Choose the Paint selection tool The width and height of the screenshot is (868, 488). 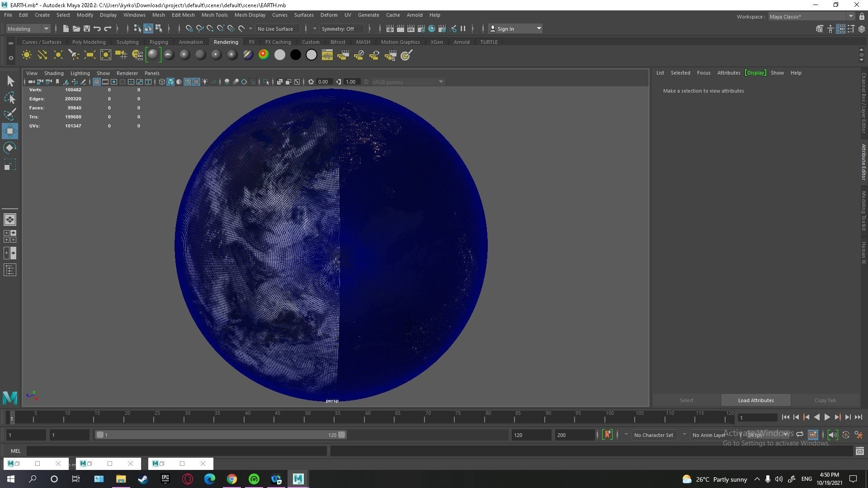tap(10, 114)
